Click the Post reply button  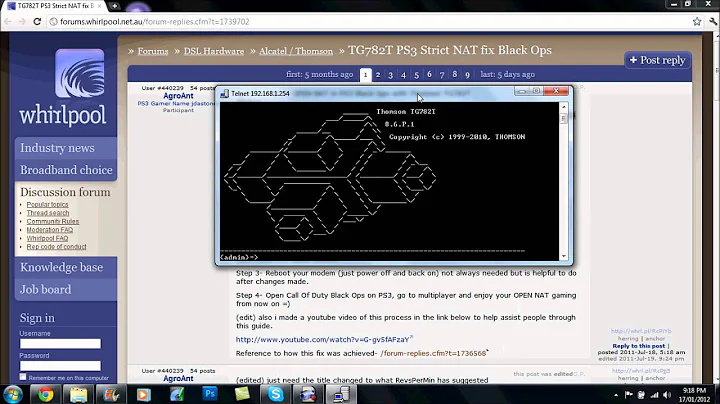(x=658, y=60)
